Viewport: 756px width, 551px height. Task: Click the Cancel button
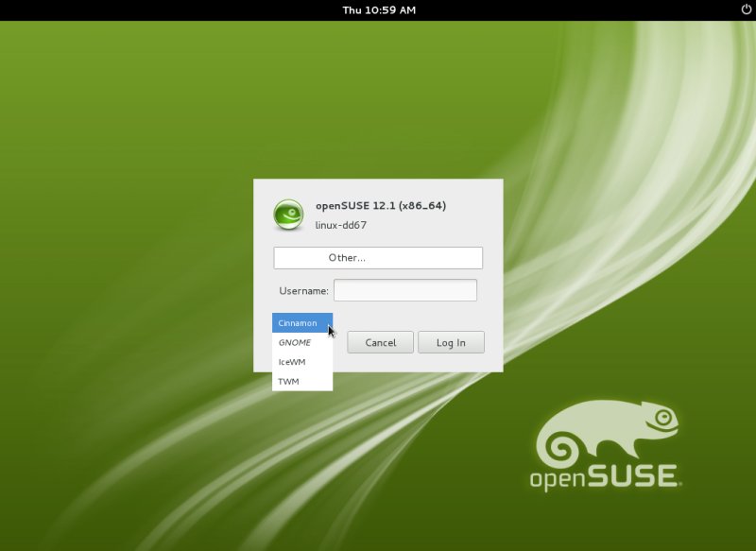click(381, 342)
